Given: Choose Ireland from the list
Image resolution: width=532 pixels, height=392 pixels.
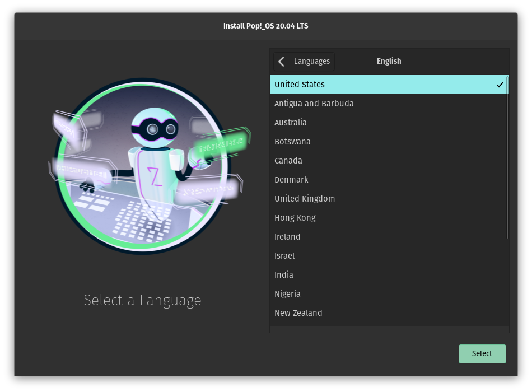Looking at the screenshot, I should pos(389,236).
